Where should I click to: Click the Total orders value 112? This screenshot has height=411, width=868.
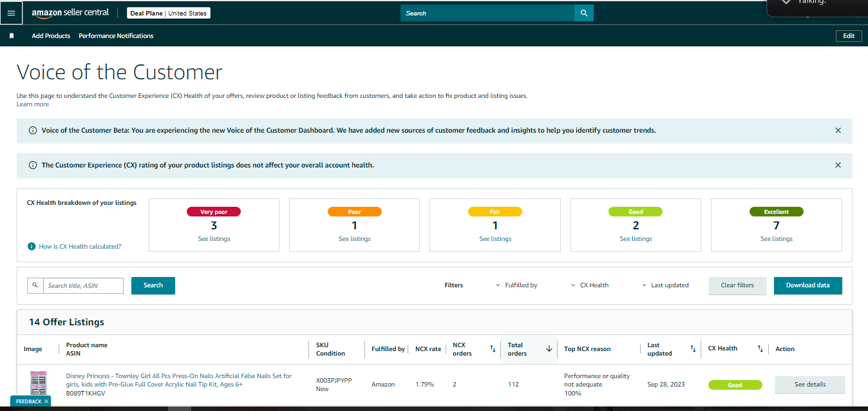pyautogui.click(x=513, y=385)
